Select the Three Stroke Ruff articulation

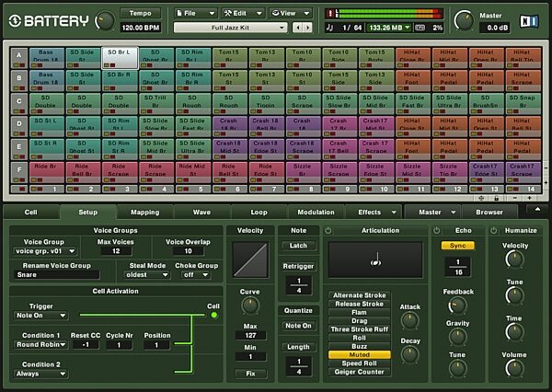coord(359,329)
